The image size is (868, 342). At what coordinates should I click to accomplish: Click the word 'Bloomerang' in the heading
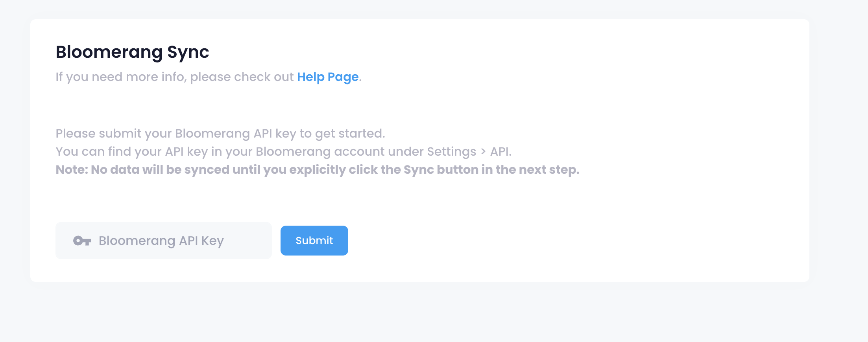109,52
